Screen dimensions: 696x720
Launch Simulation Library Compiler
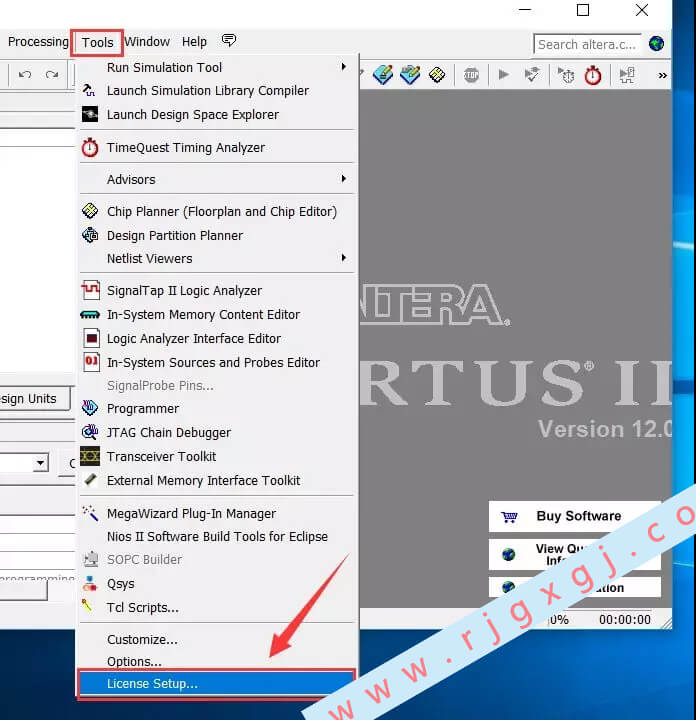tap(217, 91)
